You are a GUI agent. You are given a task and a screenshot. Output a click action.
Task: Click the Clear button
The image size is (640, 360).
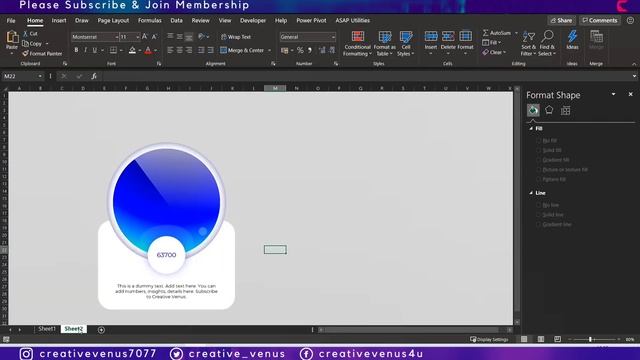(x=493, y=52)
